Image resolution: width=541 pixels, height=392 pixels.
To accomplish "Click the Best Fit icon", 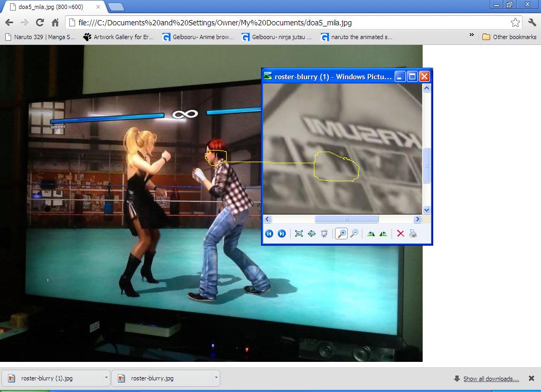I will [299, 234].
